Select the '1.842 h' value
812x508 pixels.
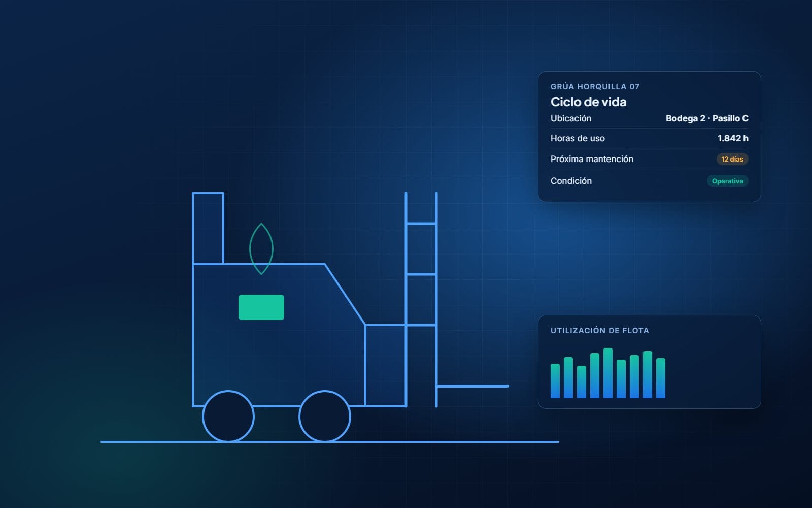click(x=733, y=138)
